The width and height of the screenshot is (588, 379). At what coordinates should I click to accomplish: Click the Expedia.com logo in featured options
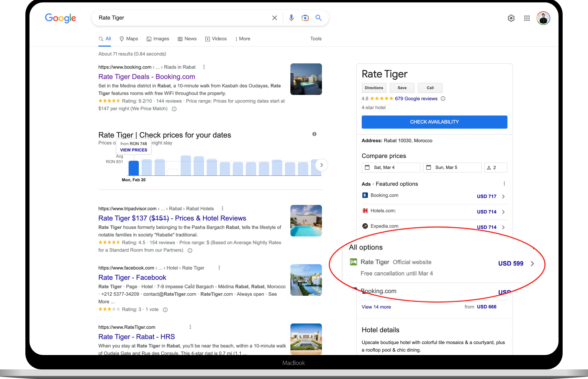(x=365, y=226)
